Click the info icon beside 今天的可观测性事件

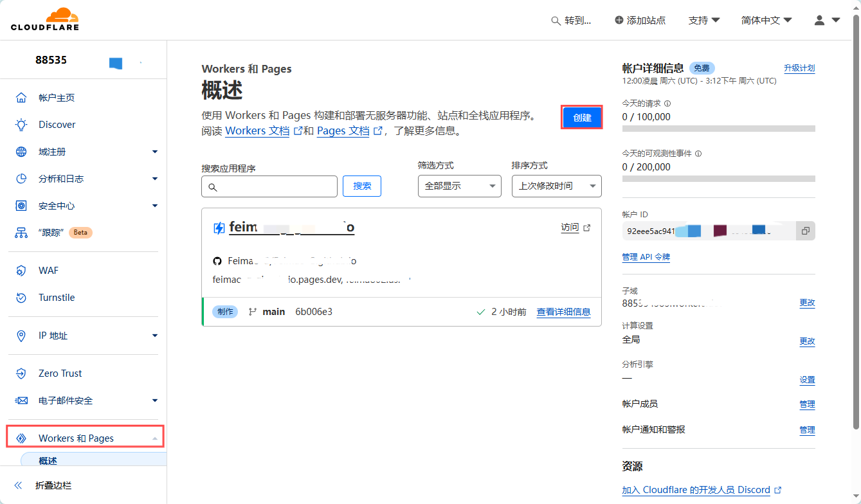(698, 154)
